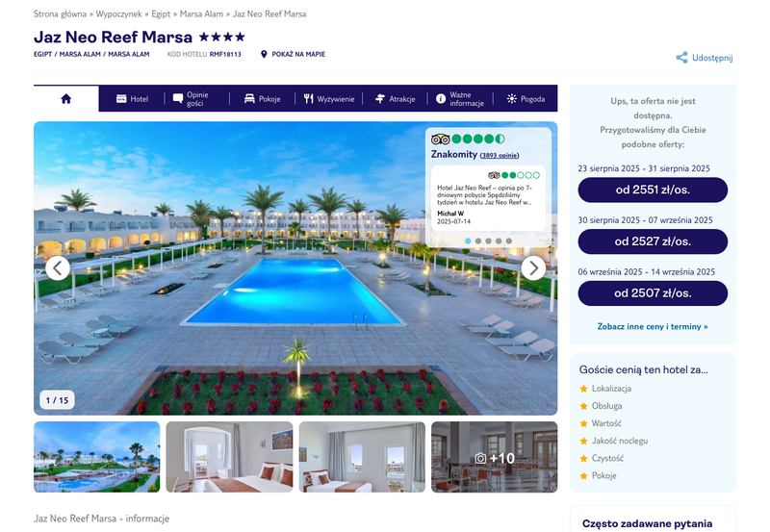The image size is (770, 532).
Task: Open the Wyżywienie tab
Action: (x=328, y=99)
